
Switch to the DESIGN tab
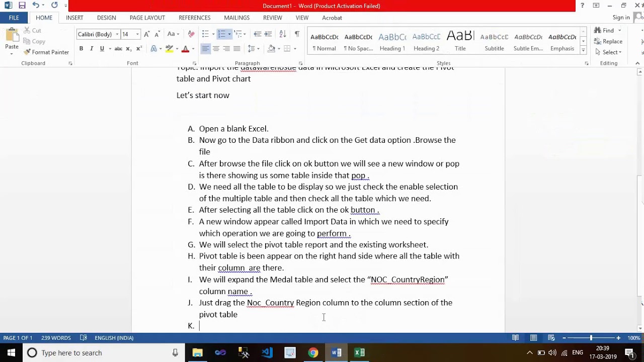pos(106,18)
